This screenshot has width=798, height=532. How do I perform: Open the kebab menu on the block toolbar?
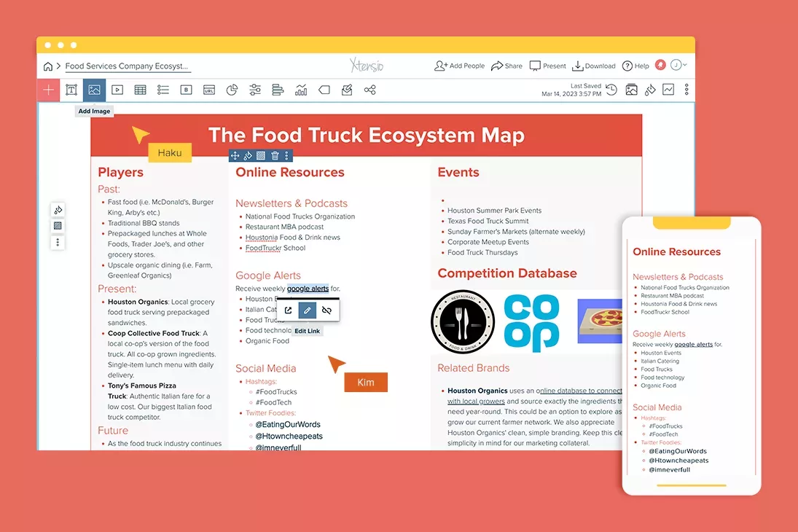287,155
